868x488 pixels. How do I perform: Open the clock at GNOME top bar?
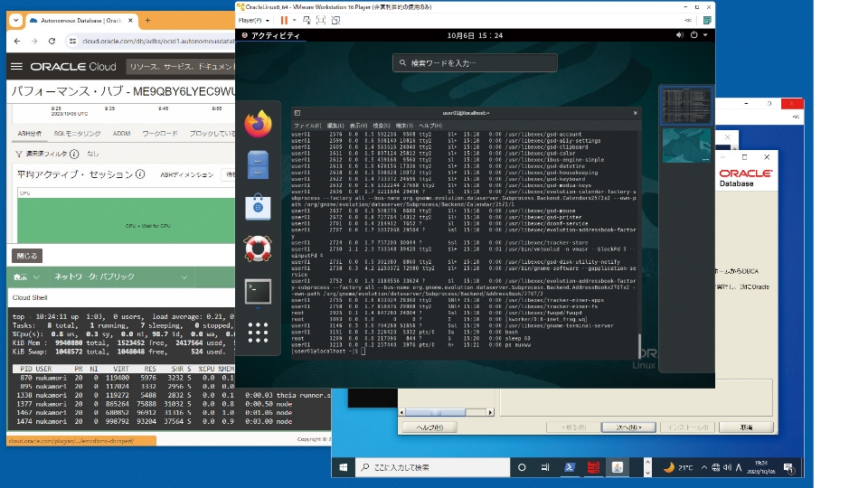[x=475, y=35]
